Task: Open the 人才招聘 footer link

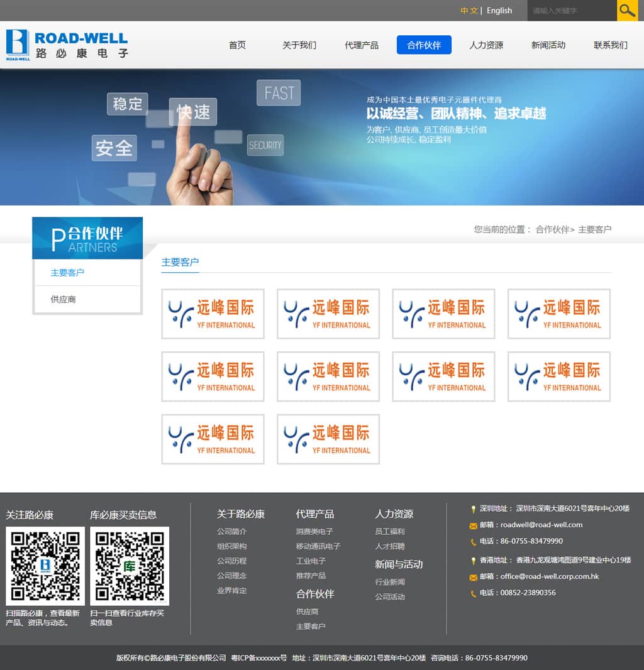Action: tap(390, 547)
